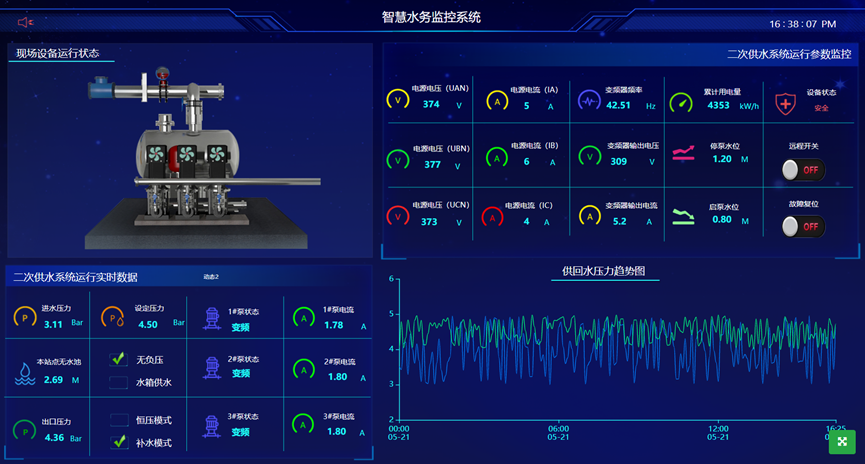Click the 设定压力 value 4.50

click(148, 324)
